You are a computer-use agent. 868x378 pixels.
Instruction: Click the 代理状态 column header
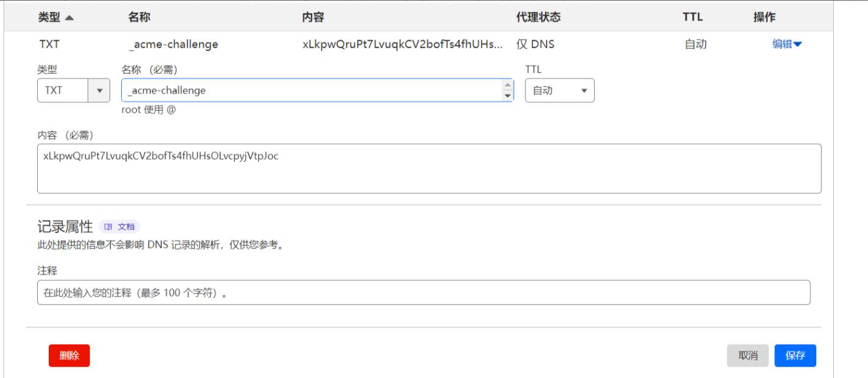click(x=538, y=17)
